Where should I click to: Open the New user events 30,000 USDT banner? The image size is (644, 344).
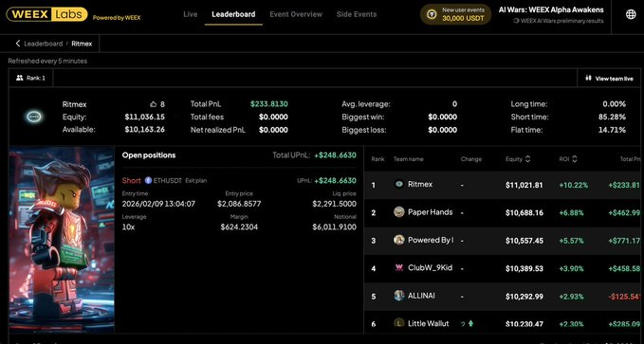[x=455, y=14]
